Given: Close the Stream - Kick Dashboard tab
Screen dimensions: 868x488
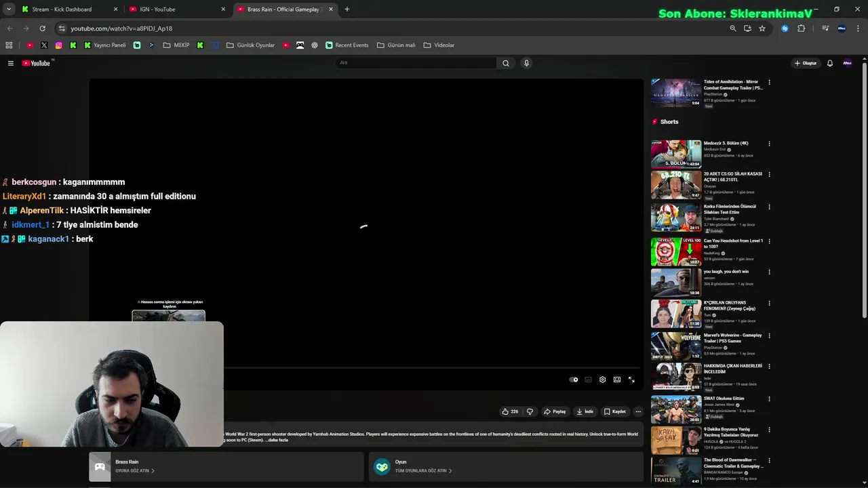Looking at the screenshot, I should coord(115,9).
